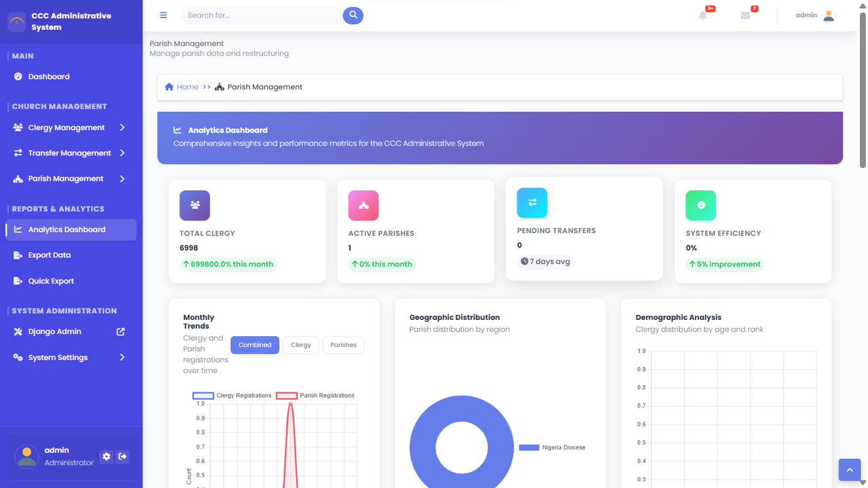Click the Home breadcrumb house icon

[x=170, y=87]
